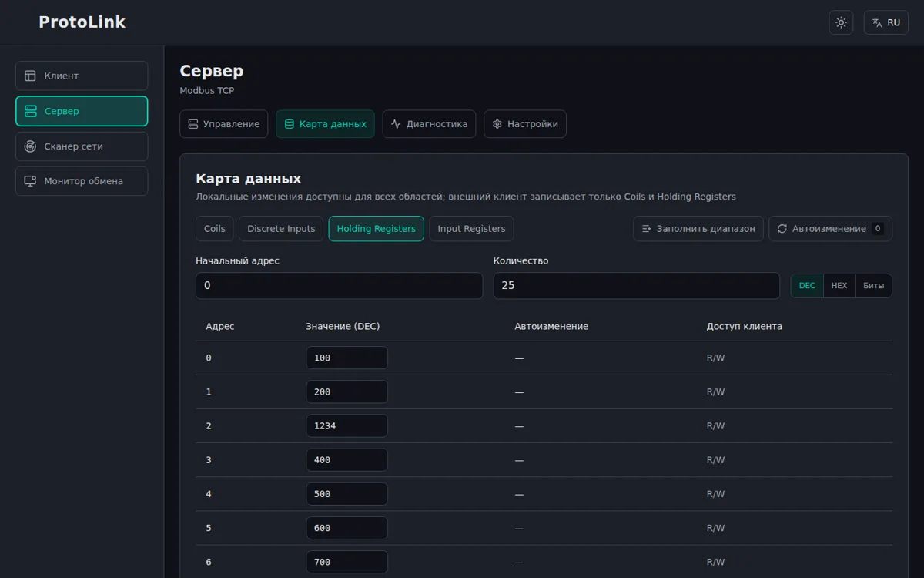Open the Карта данных tab
This screenshot has height=578, width=924.
325,124
